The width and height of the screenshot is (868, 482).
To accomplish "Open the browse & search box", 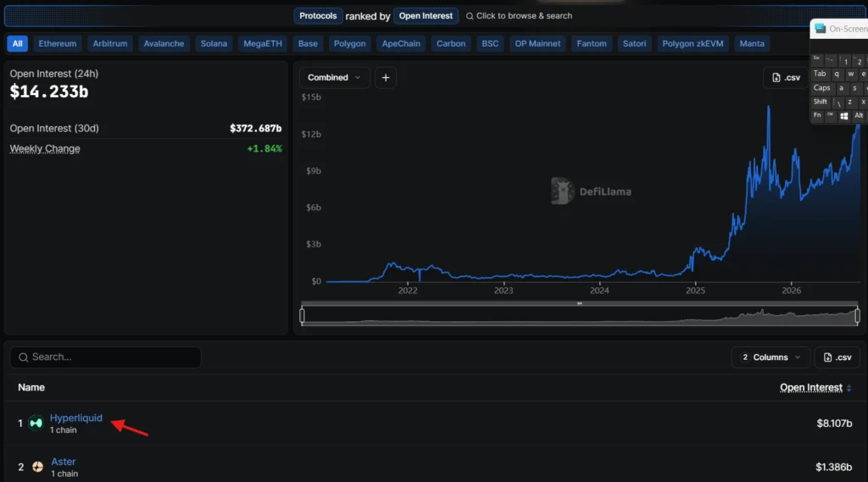I will click(x=519, y=16).
